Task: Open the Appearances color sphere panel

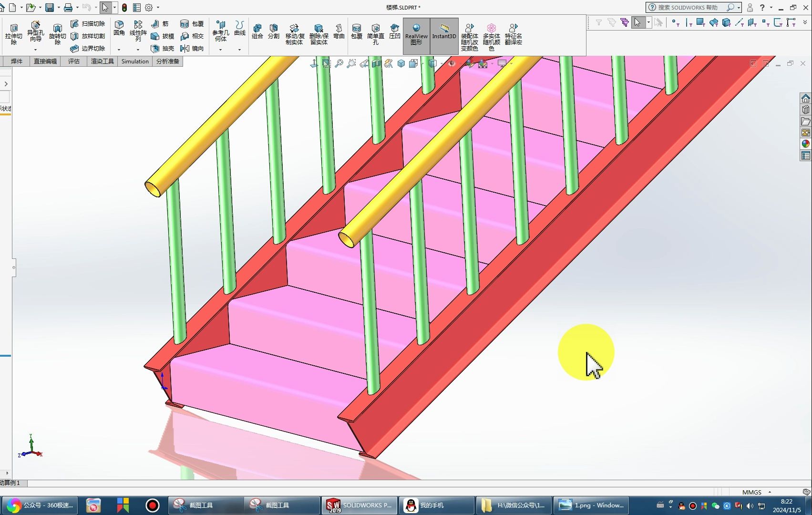Action: [805, 144]
